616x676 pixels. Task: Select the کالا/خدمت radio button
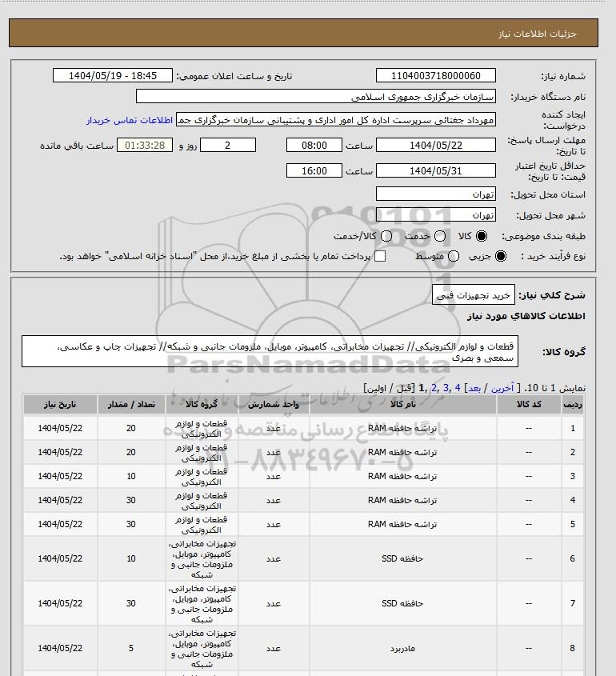[x=386, y=236]
